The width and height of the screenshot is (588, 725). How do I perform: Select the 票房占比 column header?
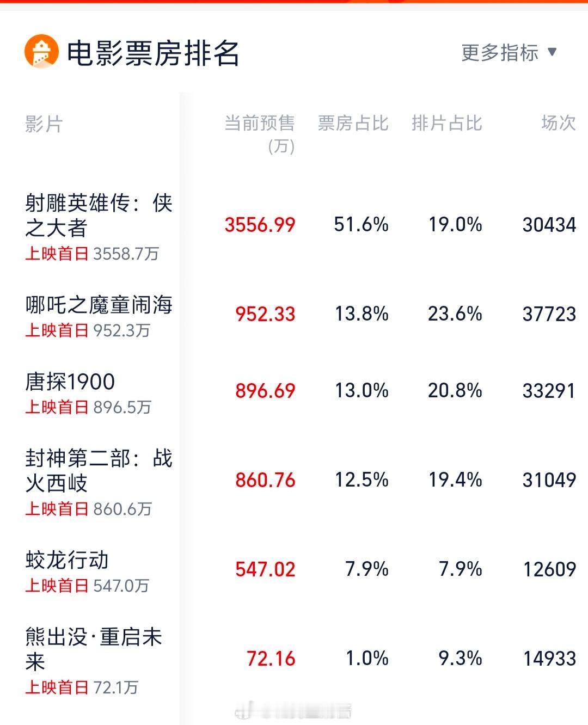(x=353, y=123)
